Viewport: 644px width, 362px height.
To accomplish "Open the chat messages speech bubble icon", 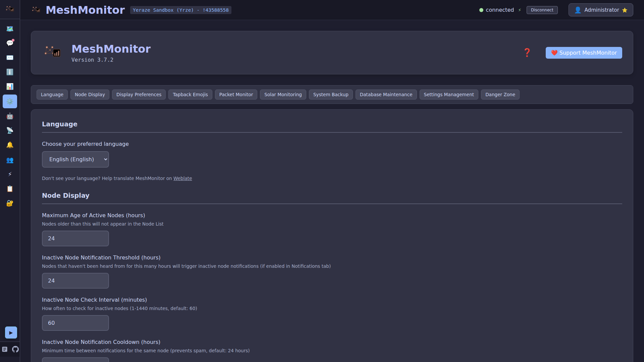I will tap(10, 43).
